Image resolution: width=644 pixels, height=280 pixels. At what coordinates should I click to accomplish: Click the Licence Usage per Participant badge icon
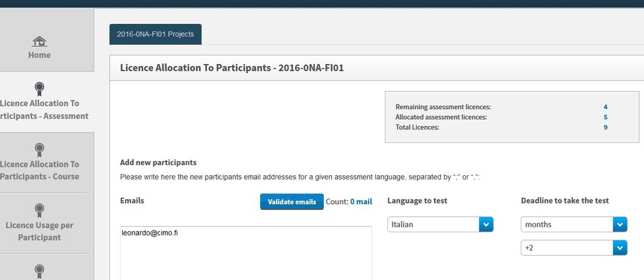point(40,211)
